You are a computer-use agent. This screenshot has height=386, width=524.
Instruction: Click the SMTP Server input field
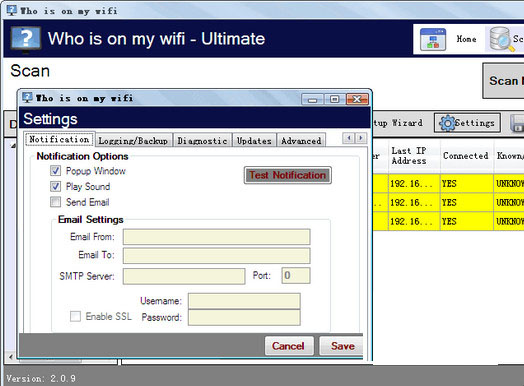(184, 276)
